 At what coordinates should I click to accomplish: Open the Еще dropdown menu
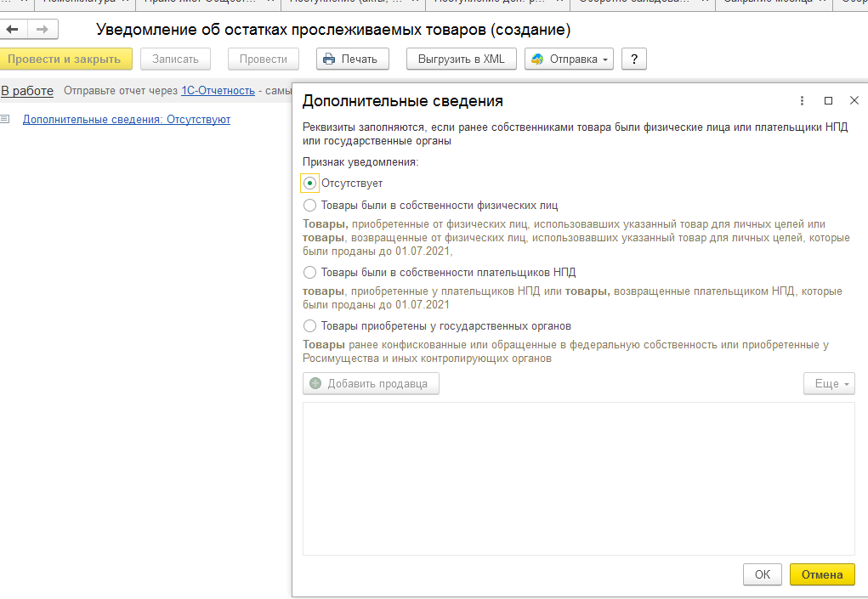pyautogui.click(x=829, y=384)
